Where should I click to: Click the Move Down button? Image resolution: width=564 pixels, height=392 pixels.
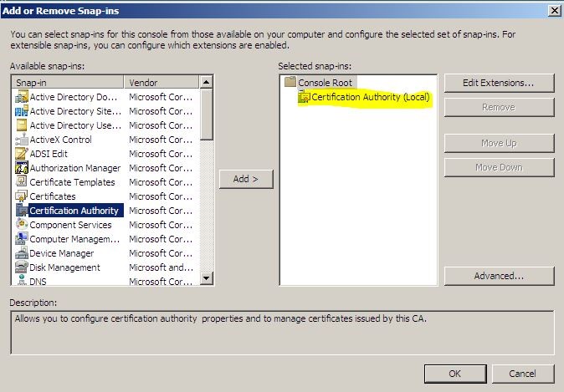click(499, 167)
